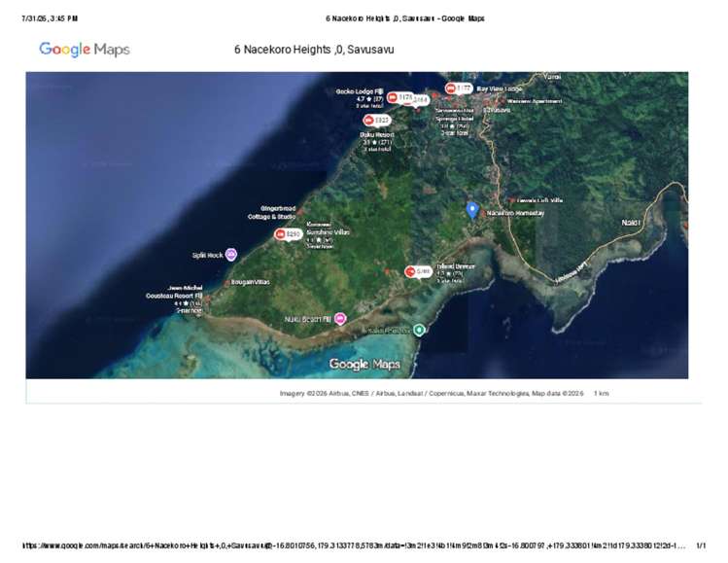Open the $250 hotel price marker
This screenshot has height=563, width=728.
(x=289, y=234)
